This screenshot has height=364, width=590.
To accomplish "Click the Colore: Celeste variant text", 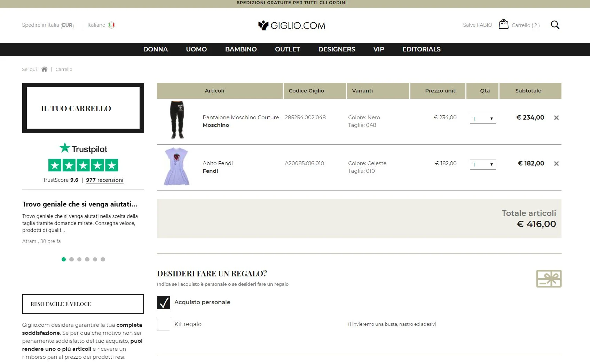I will coord(367,163).
